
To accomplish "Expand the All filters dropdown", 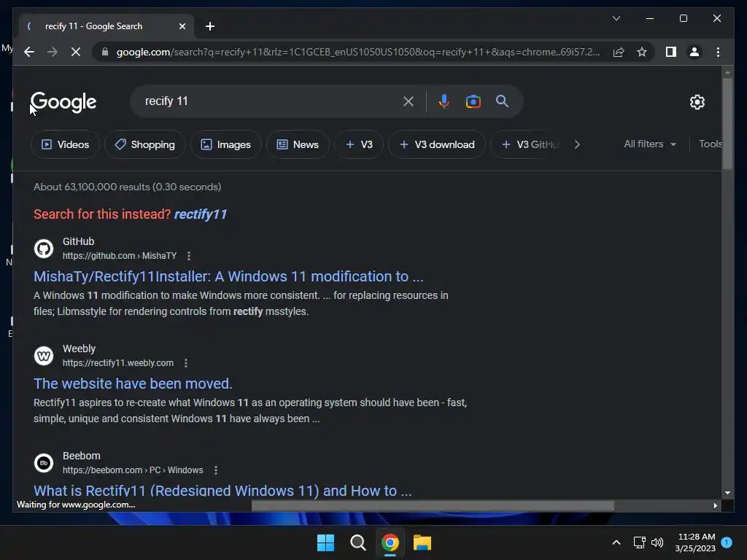I will 650,144.
